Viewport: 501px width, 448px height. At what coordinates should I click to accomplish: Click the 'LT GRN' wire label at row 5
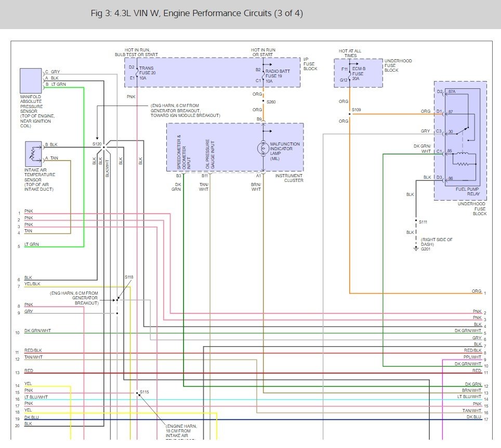pos(32,244)
